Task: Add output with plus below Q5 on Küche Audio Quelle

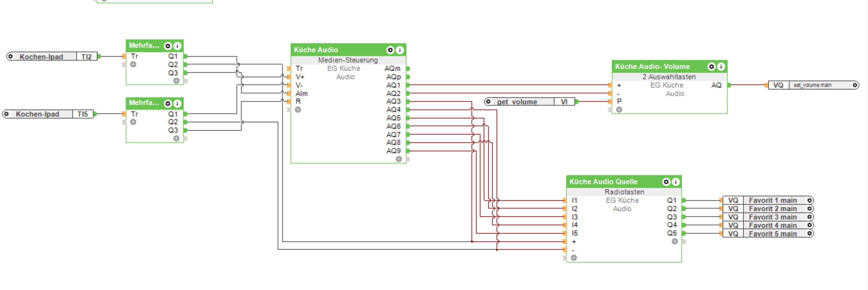Action: pyautogui.click(x=674, y=242)
